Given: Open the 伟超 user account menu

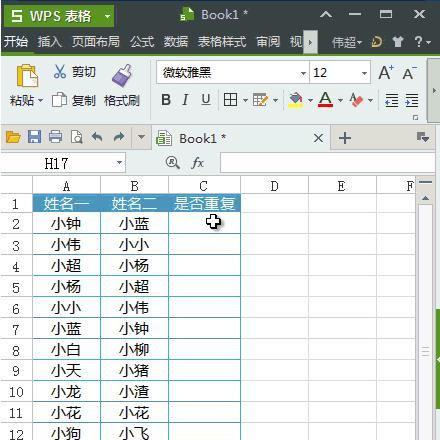Looking at the screenshot, I should point(346,42).
